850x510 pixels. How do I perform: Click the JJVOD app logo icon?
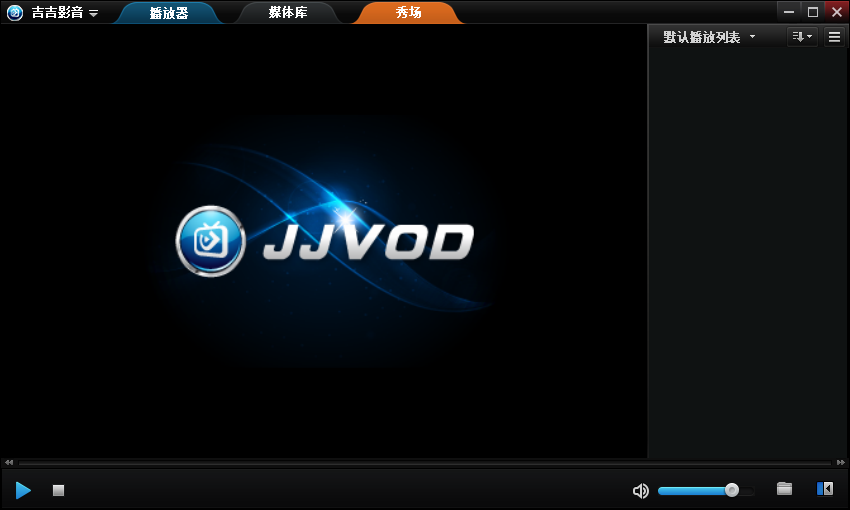click(15, 12)
